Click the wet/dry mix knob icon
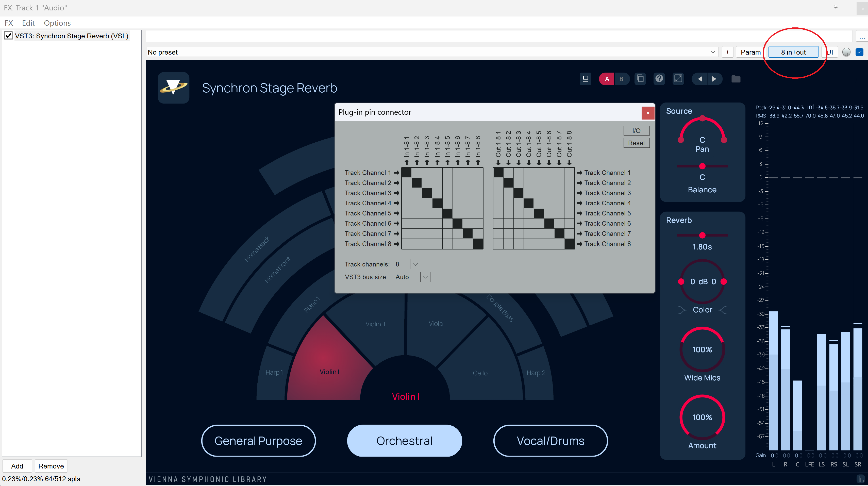The height and width of the screenshot is (486, 868). (846, 52)
